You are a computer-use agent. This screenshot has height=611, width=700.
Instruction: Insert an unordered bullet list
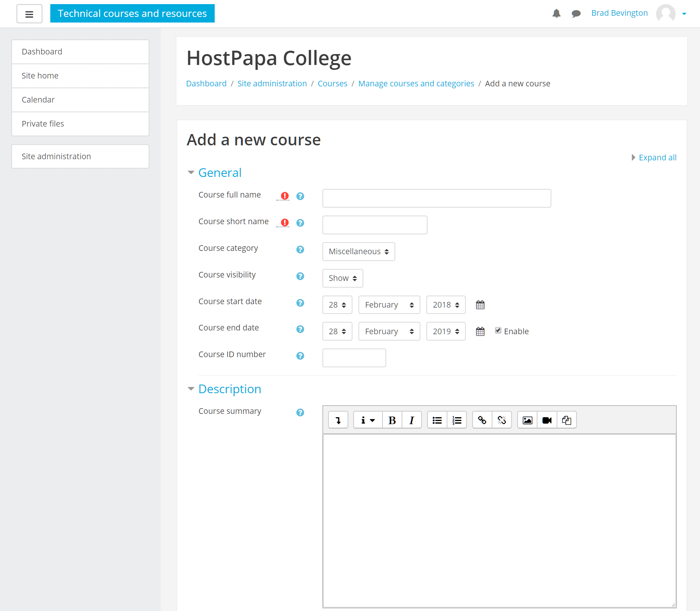[x=437, y=420]
